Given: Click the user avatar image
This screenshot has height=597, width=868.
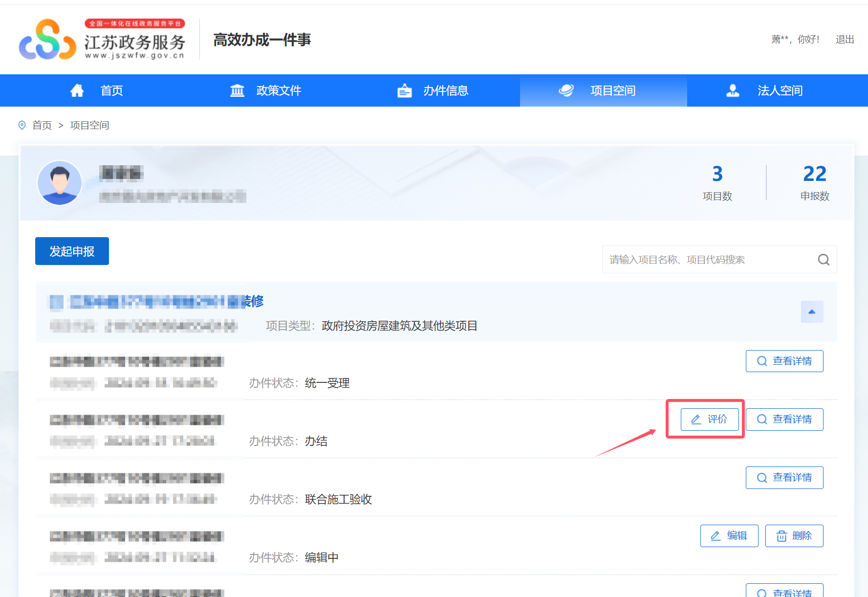Looking at the screenshot, I should 60,183.
